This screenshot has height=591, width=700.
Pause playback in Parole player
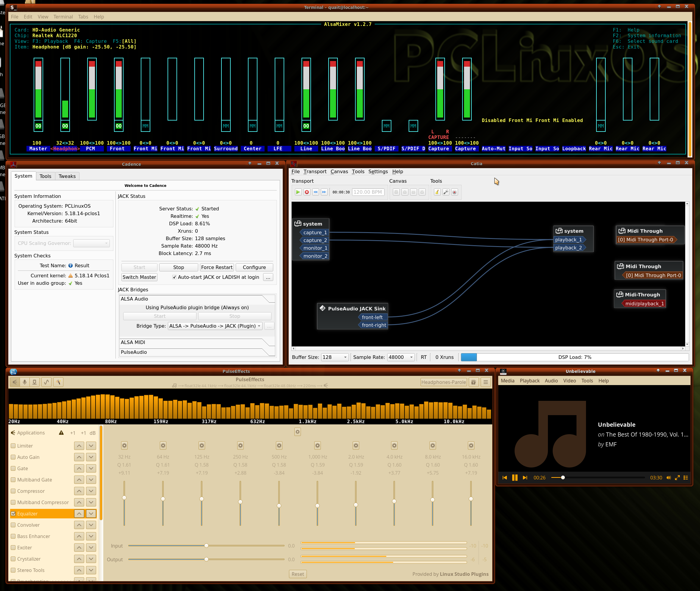click(515, 477)
